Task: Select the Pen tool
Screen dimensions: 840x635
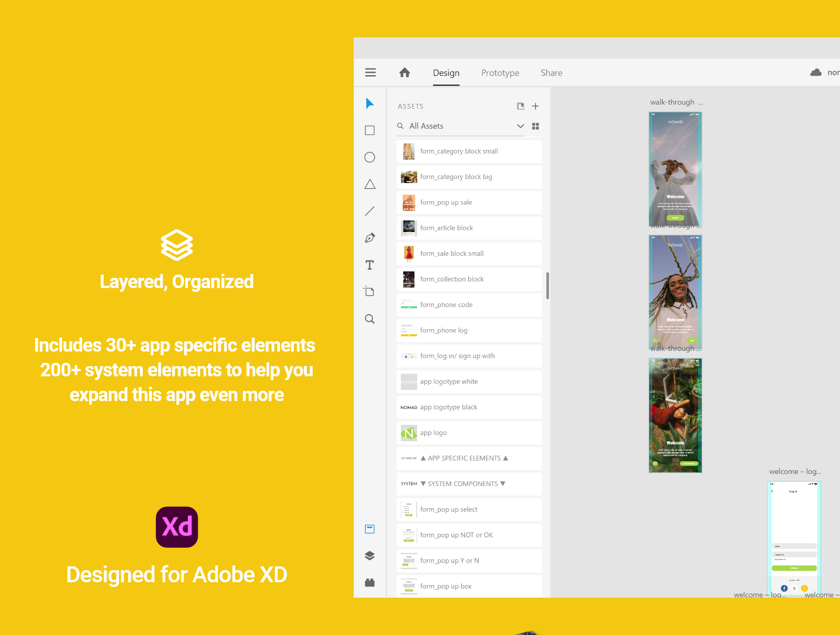Action: 370,238
